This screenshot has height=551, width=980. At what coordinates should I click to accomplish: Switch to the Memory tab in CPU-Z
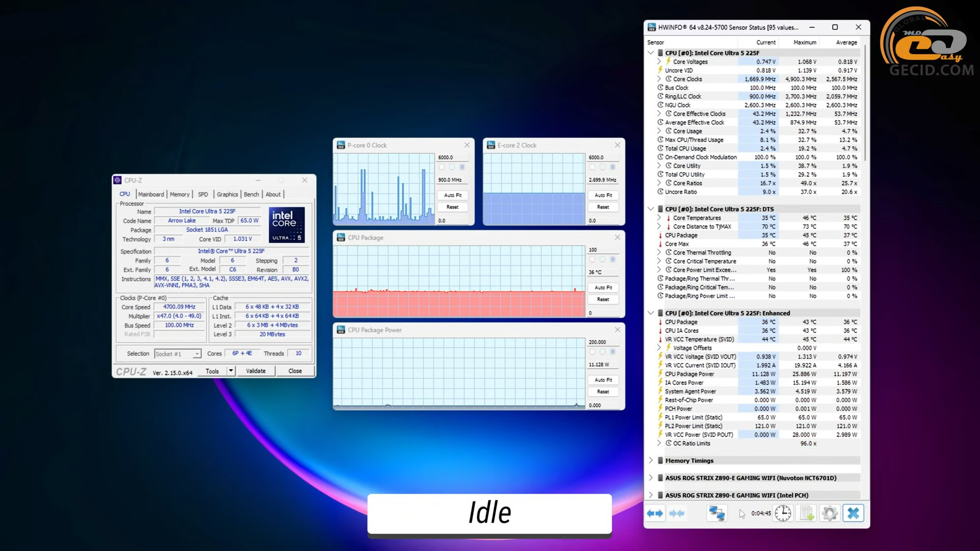[180, 194]
